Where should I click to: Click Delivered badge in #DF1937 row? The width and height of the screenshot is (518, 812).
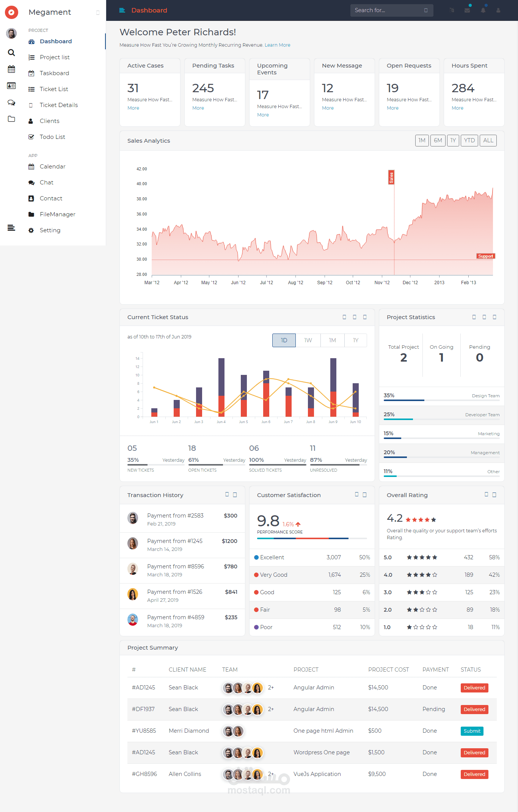click(474, 710)
